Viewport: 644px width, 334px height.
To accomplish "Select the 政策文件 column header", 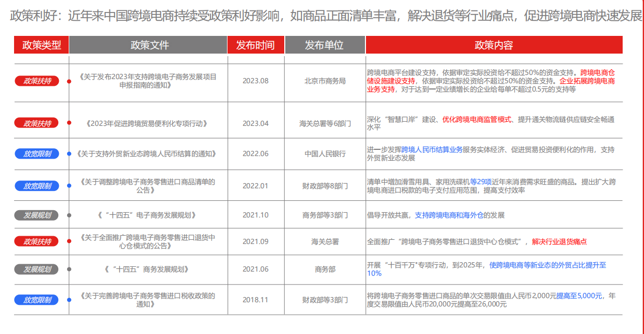I will pyautogui.click(x=149, y=45).
